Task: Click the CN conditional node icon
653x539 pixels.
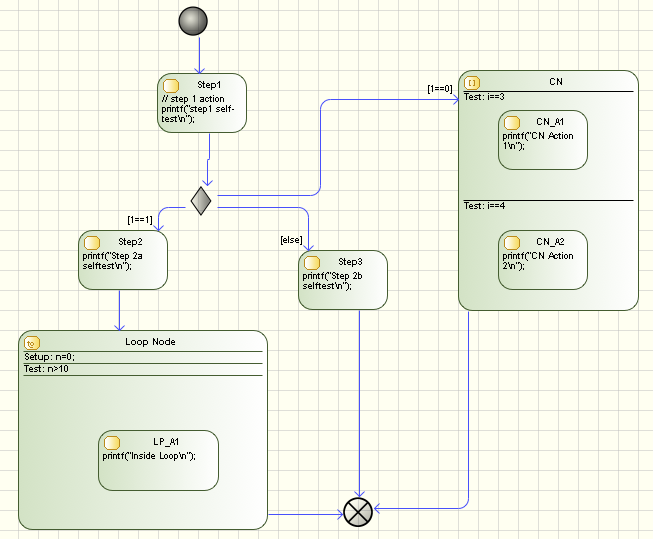Action: (x=472, y=82)
